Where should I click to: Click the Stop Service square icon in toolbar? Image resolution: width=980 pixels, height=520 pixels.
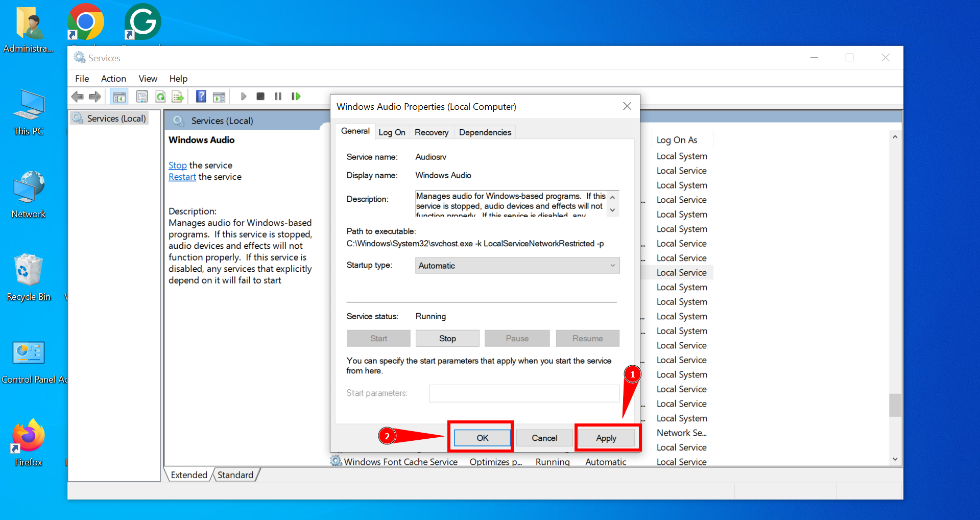point(260,96)
